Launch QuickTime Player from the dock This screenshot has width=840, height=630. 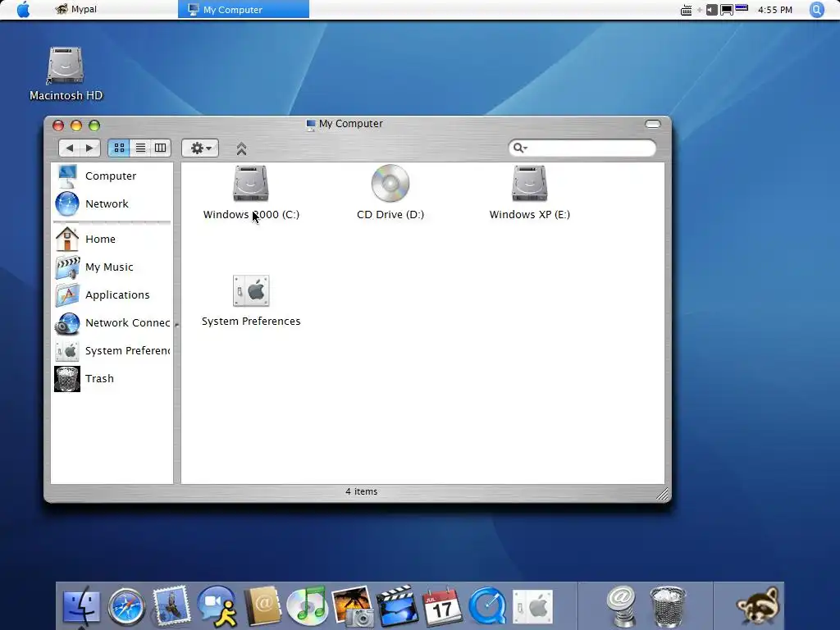[x=487, y=606]
